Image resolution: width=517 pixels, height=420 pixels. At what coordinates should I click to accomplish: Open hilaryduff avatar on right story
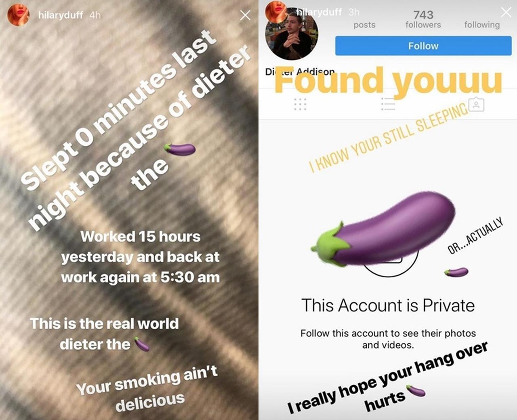[x=276, y=11]
